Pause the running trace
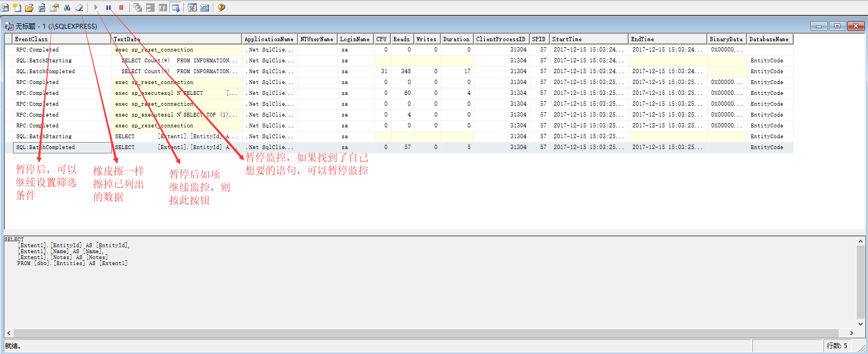The image size is (868, 354). pos(109,8)
